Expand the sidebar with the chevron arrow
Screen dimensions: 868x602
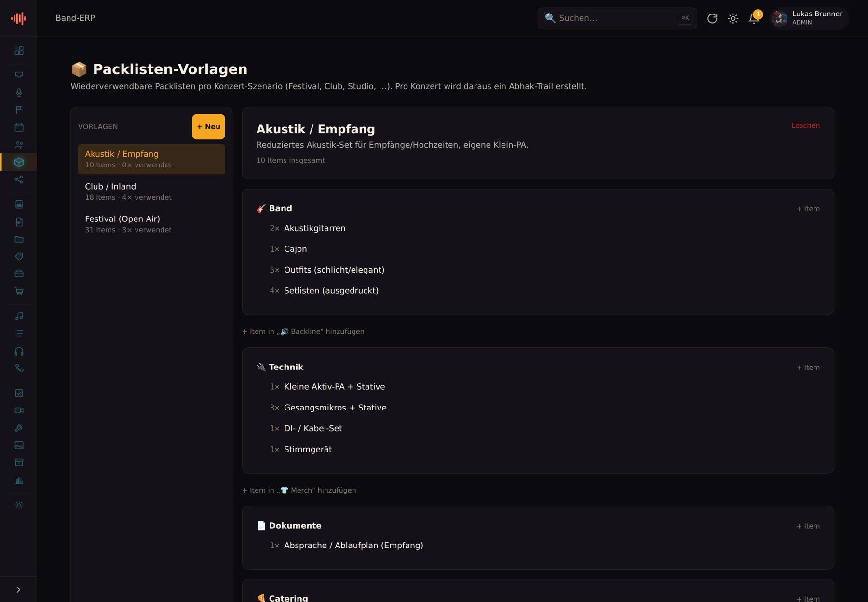tap(18, 590)
